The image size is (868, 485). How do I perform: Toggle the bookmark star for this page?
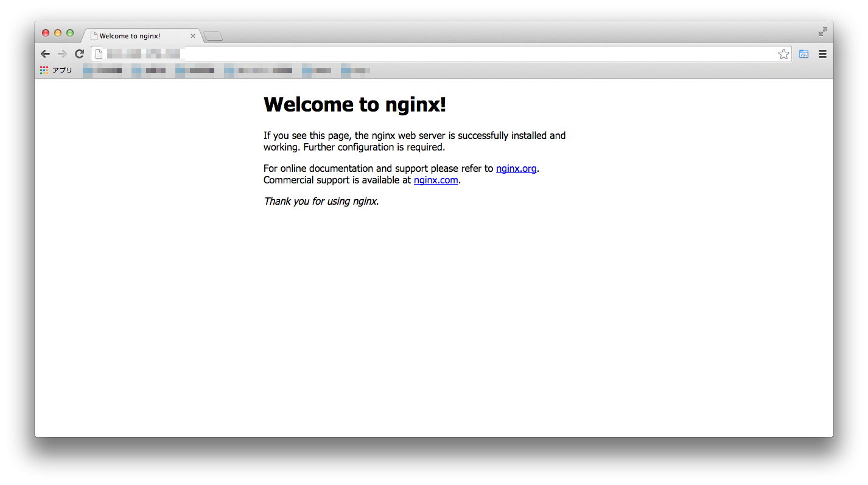coord(783,54)
